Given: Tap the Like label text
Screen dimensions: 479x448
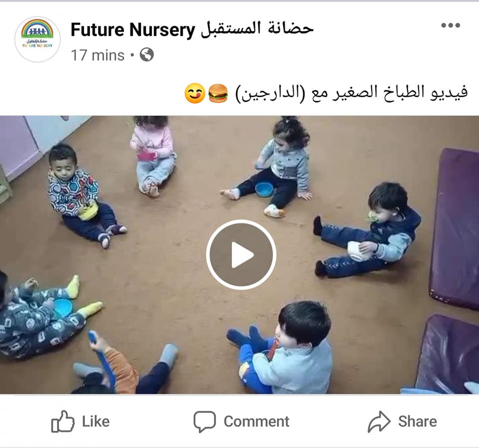Looking at the screenshot, I should [96, 422].
